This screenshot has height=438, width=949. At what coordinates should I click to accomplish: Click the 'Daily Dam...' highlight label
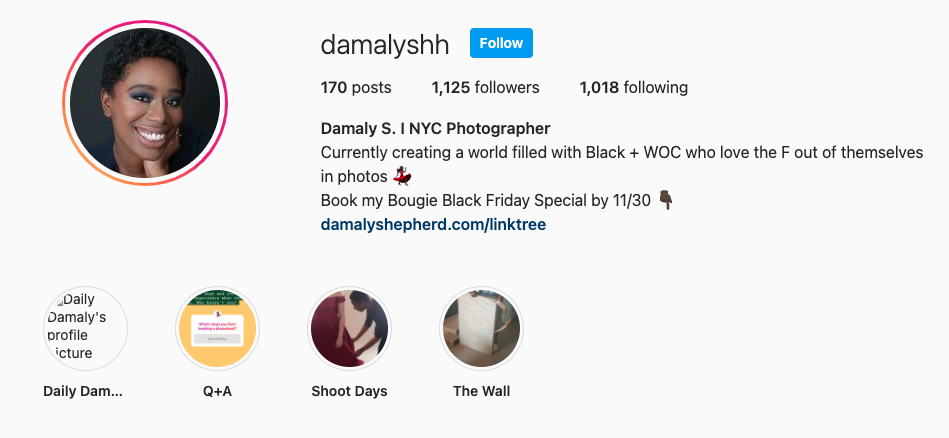[x=83, y=391]
